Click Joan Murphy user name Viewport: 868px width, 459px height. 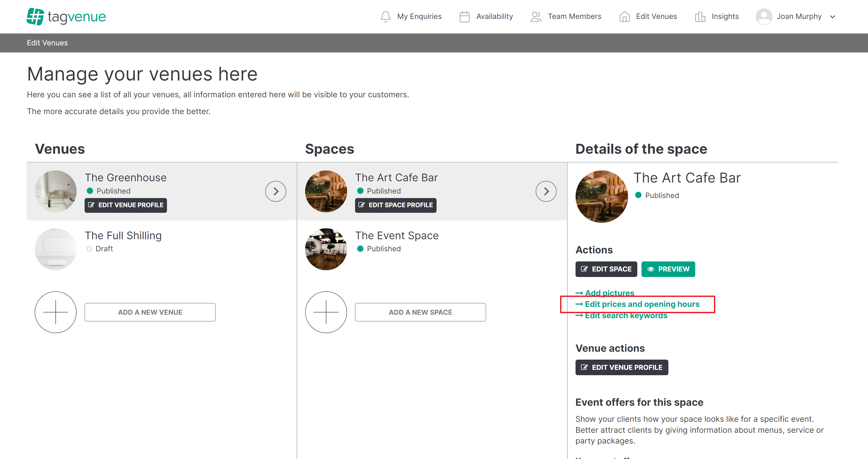point(799,17)
